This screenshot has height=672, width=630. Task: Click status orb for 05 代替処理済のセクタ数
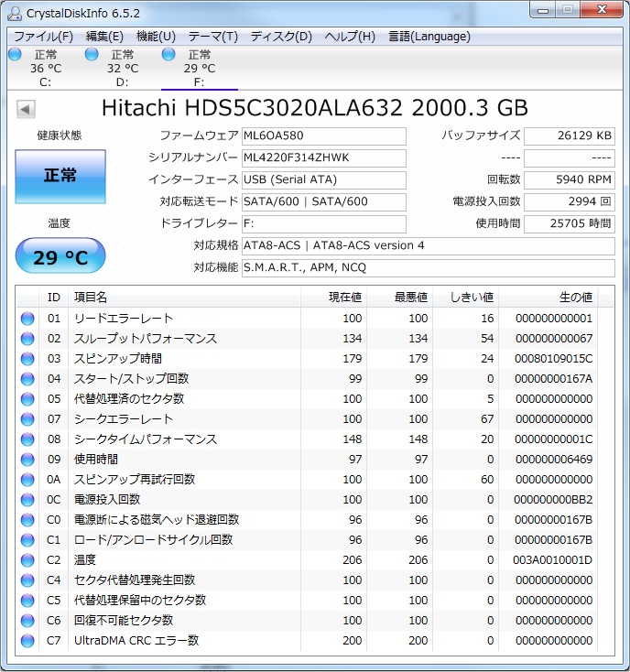[27, 399]
